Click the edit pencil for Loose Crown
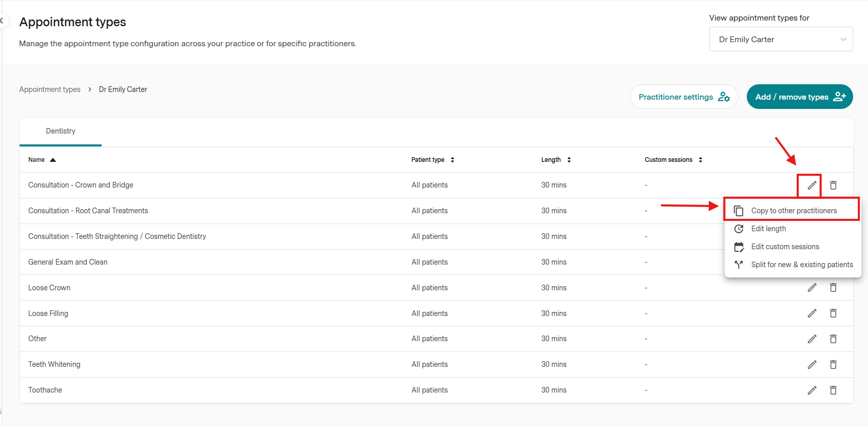The height and width of the screenshot is (427, 868). click(x=812, y=288)
